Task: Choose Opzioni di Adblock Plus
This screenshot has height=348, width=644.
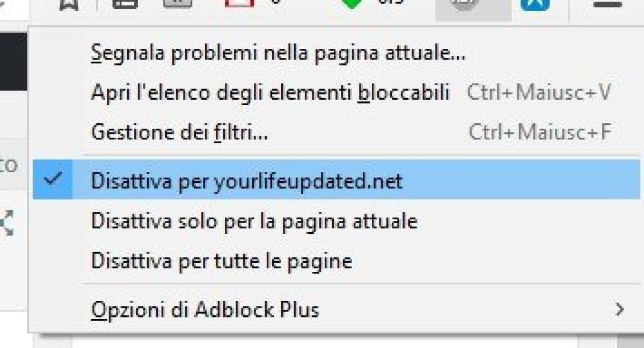Action: click(x=204, y=308)
